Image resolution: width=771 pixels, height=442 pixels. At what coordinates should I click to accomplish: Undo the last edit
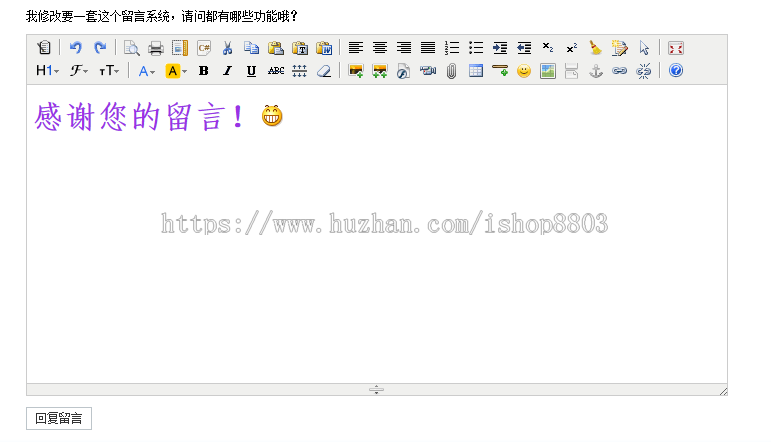76,48
